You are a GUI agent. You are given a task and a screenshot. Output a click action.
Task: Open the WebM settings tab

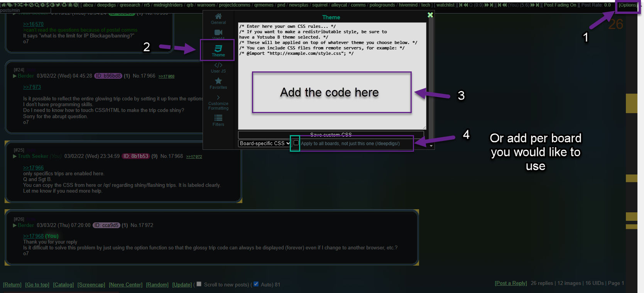click(218, 34)
